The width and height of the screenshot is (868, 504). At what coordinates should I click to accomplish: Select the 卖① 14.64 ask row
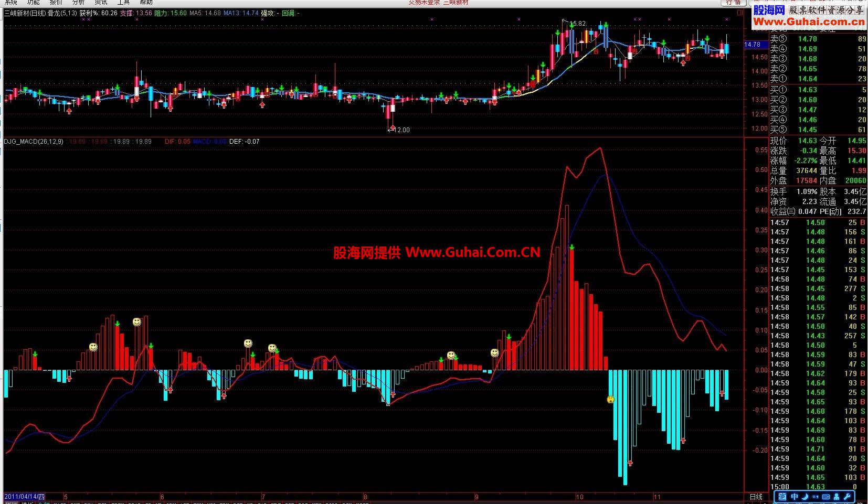[819, 79]
